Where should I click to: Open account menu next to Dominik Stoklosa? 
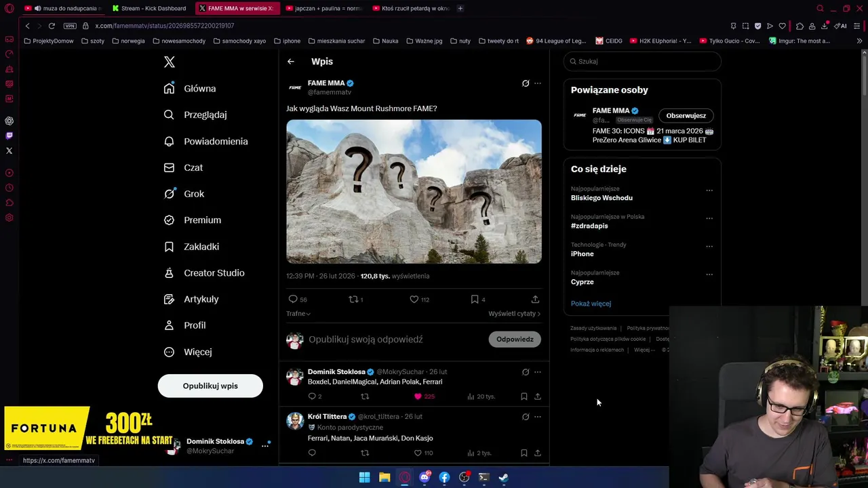point(265,445)
